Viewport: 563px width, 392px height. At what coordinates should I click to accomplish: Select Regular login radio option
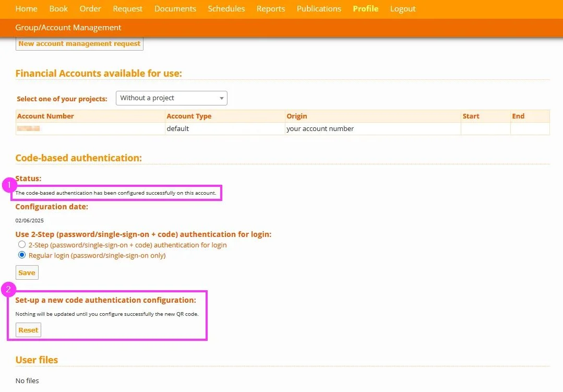(22, 255)
